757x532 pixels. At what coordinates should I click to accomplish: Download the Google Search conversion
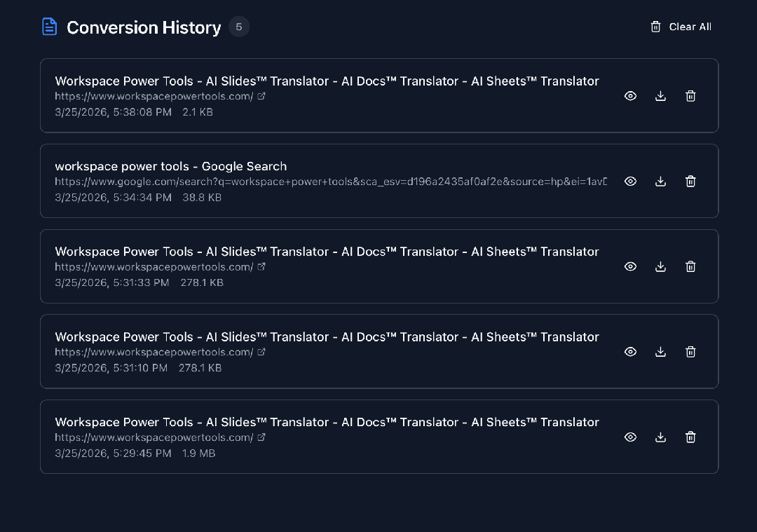point(660,182)
